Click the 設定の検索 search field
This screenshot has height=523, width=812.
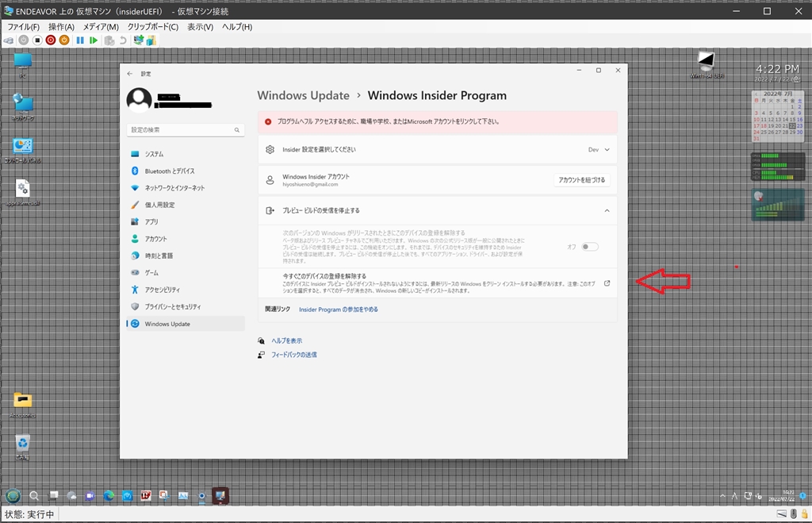click(186, 130)
